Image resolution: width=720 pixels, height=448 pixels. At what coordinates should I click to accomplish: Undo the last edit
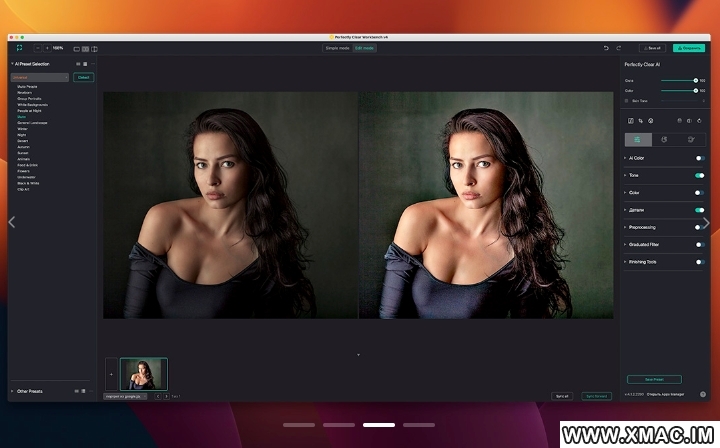tap(606, 48)
